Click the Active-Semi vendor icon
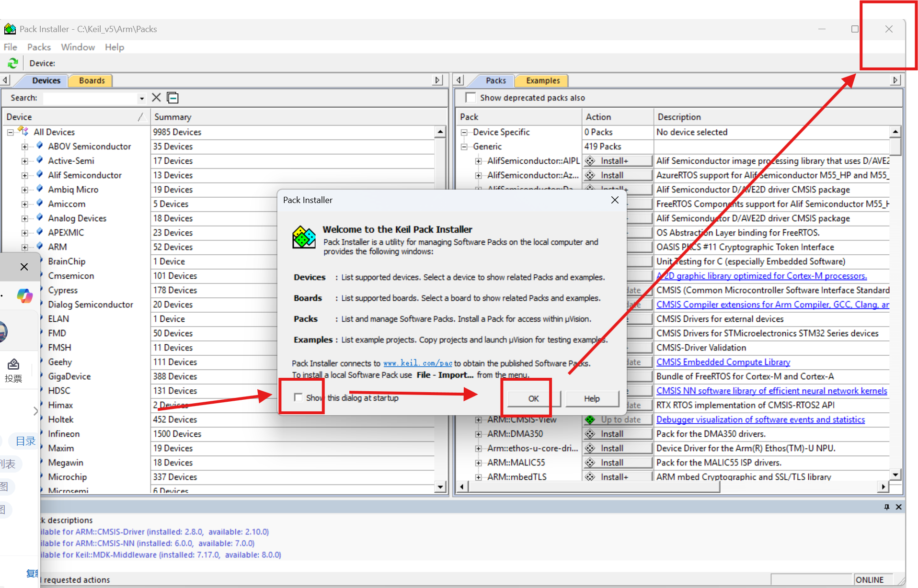 pyautogui.click(x=40, y=160)
